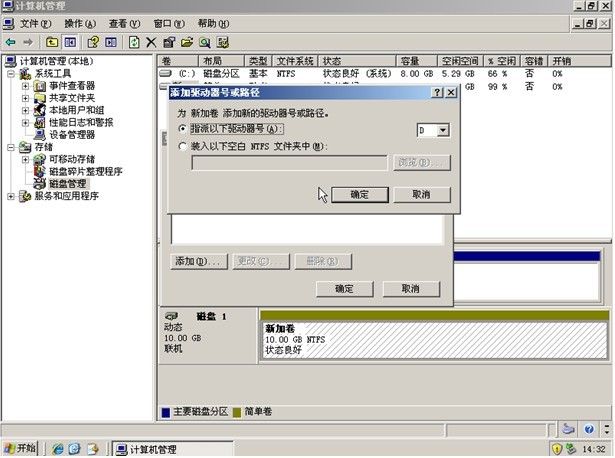Open the 操作 menu
The height and width of the screenshot is (458, 615).
pyautogui.click(x=80, y=24)
